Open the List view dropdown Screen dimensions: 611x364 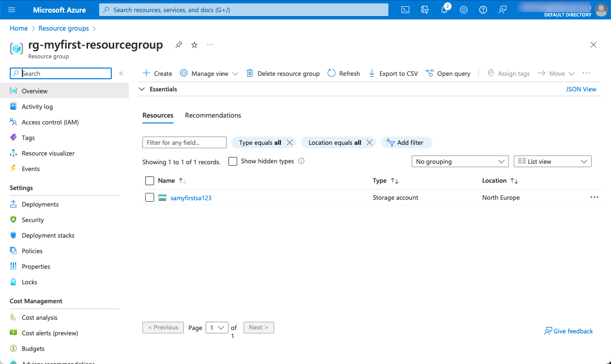coord(552,161)
